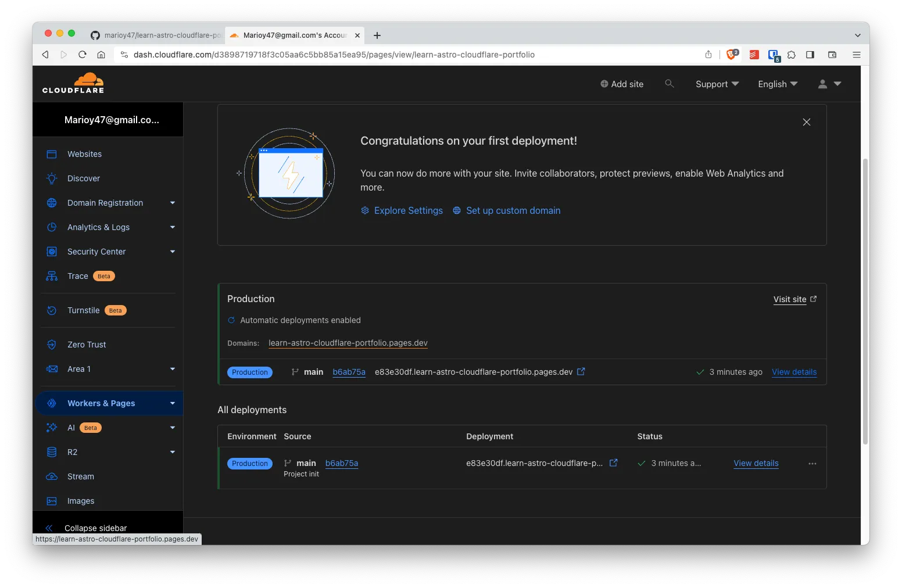
Task: Open the Todoist extension icon
Action: pyautogui.click(x=754, y=55)
